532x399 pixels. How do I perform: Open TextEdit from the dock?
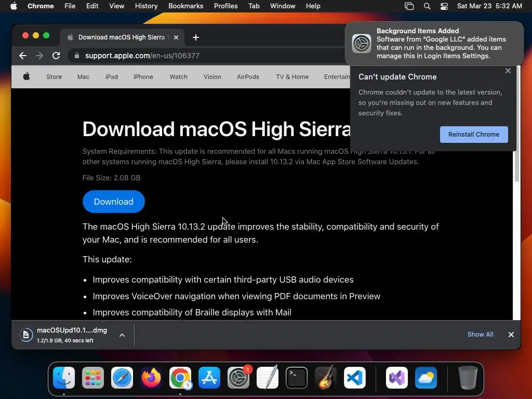point(268,378)
